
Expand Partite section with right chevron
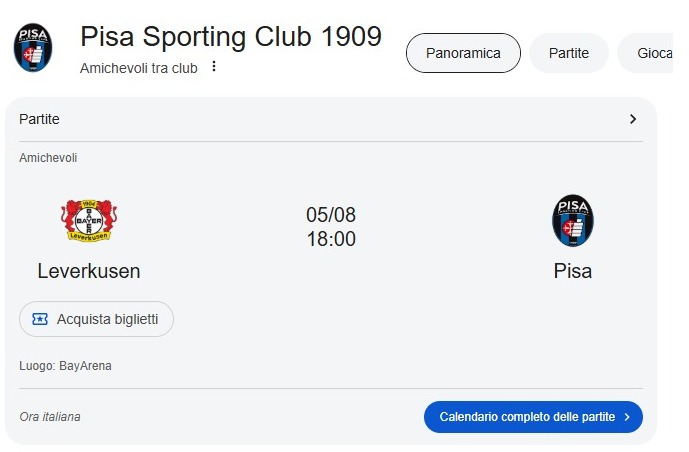click(x=633, y=119)
